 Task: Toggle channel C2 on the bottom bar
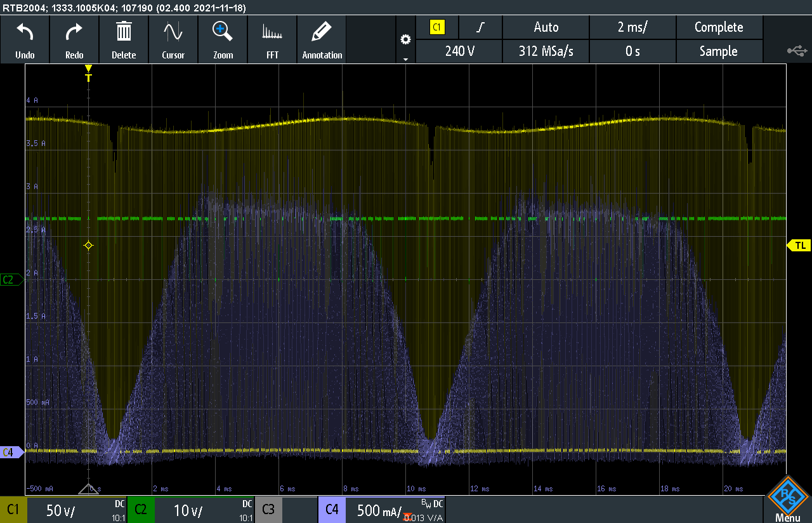pyautogui.click(x=141, y=510)
